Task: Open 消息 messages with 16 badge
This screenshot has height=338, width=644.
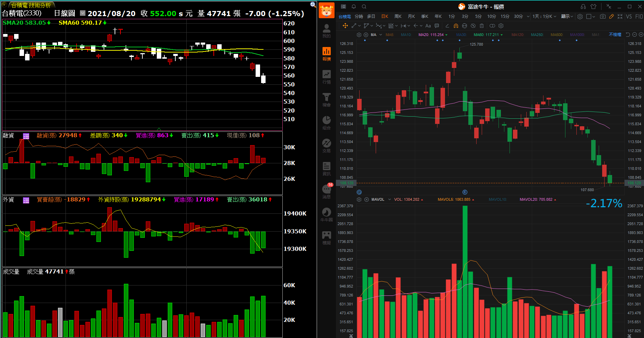Action: 327,191
